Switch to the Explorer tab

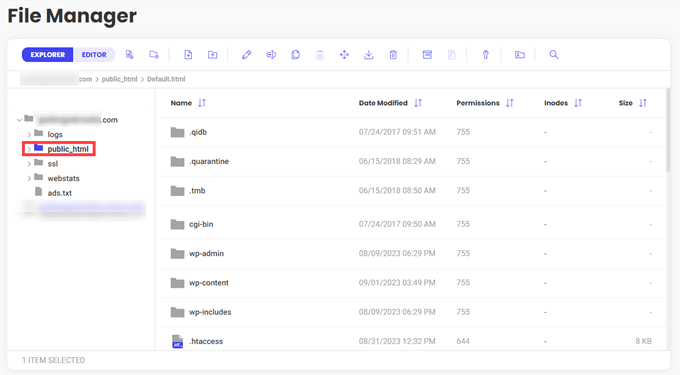pyautogui.click(x=48, y=55)
